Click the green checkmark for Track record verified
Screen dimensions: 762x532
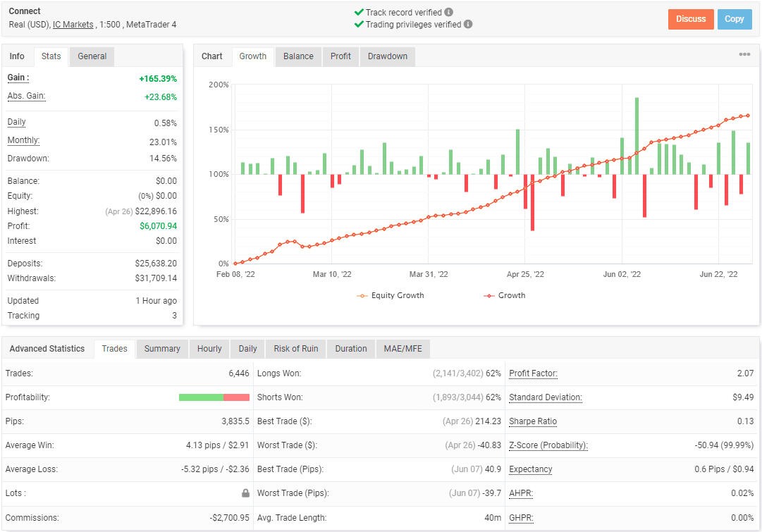(357, 12)
